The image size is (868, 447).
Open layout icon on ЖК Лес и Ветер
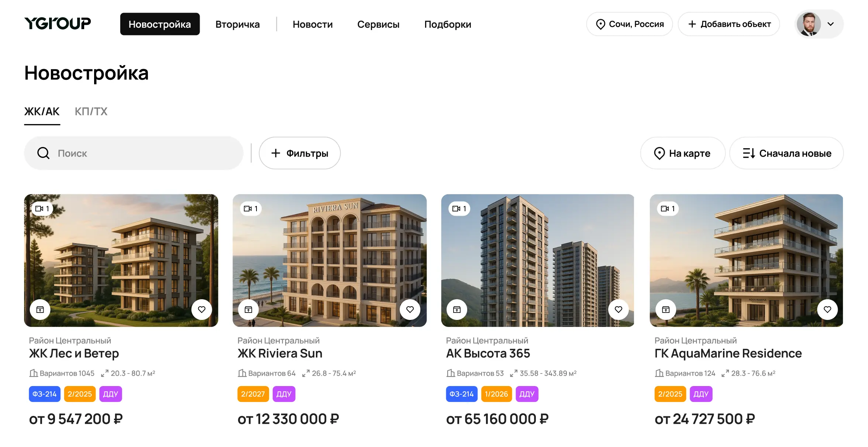tap(40, 310)
